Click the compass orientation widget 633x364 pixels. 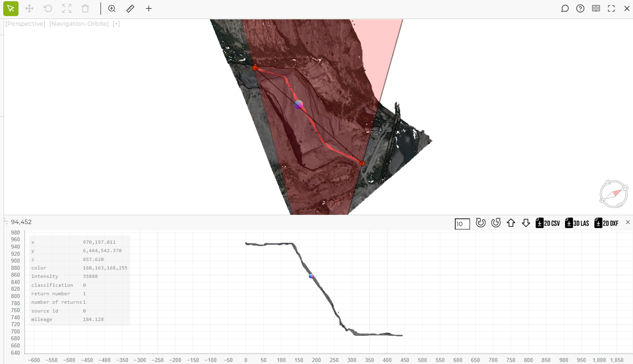tap(614, 194)
